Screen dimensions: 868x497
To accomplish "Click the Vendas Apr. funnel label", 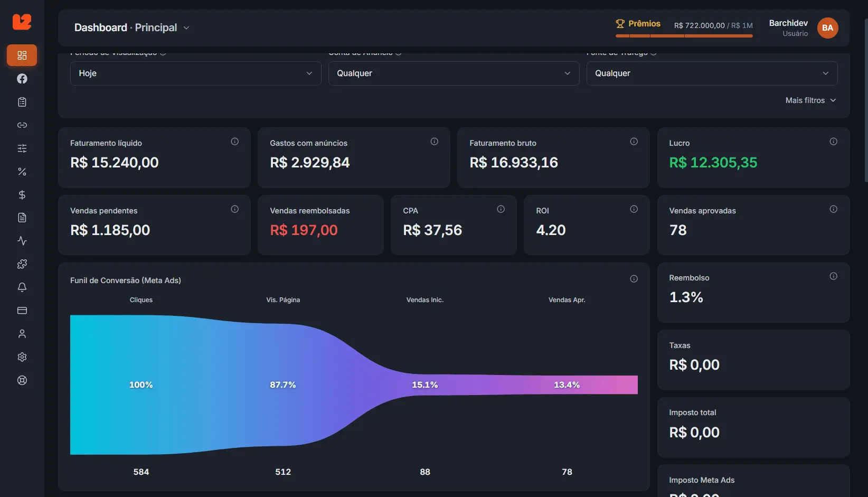I will point(567,300).
